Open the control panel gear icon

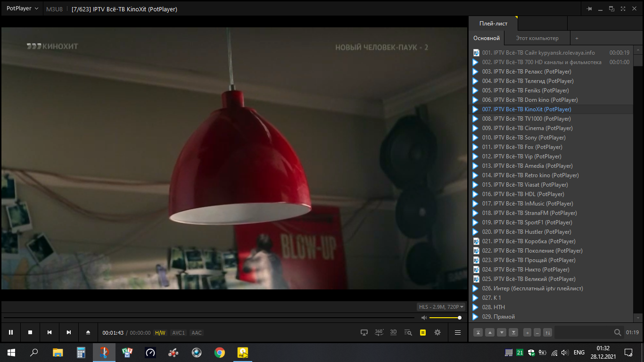(x=438, y=332)
